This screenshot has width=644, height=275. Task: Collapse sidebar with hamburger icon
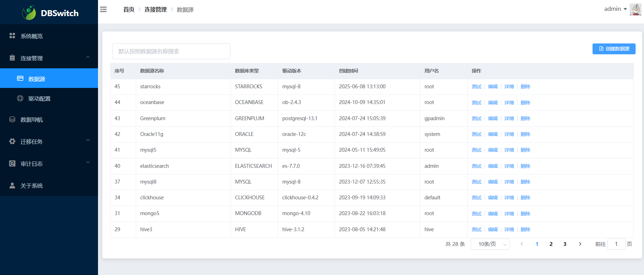pyautogui.click(x=103, y=9)
